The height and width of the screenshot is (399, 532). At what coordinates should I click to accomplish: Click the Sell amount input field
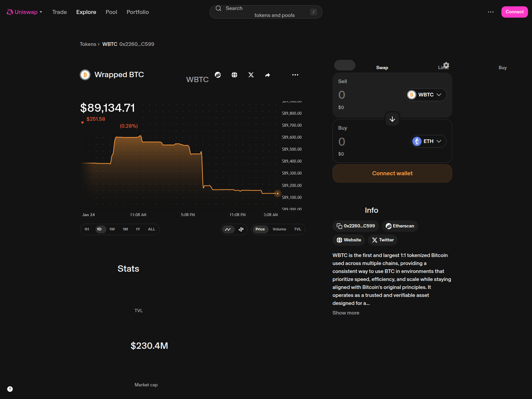[369, 95]
